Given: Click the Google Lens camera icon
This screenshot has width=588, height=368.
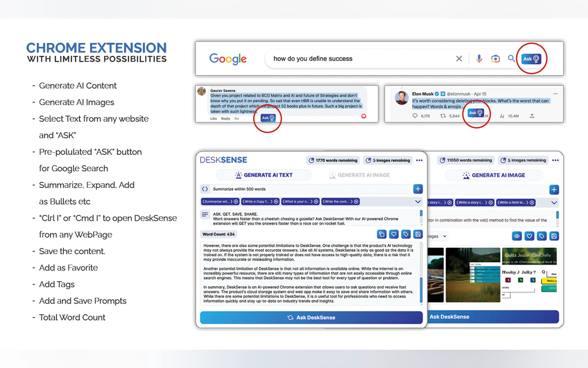Looking at the screenshot, I should [x=495, y=59].
